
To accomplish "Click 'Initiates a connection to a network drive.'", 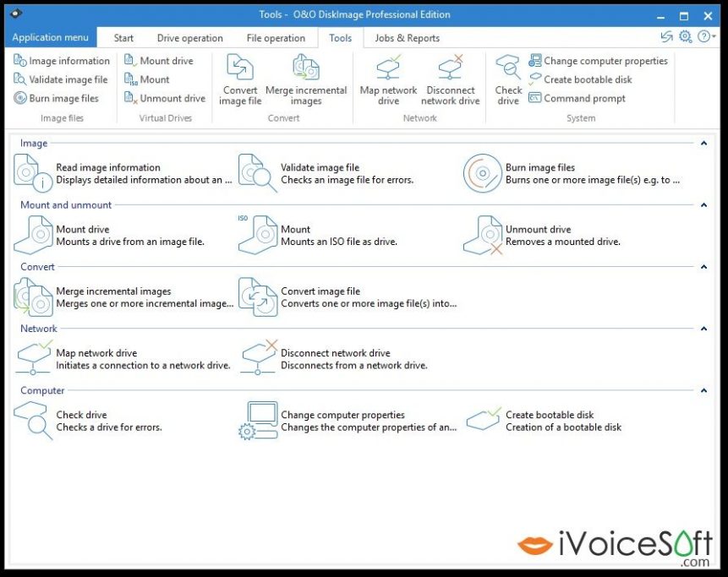I will pyautogui.click(x=143, y=366).
